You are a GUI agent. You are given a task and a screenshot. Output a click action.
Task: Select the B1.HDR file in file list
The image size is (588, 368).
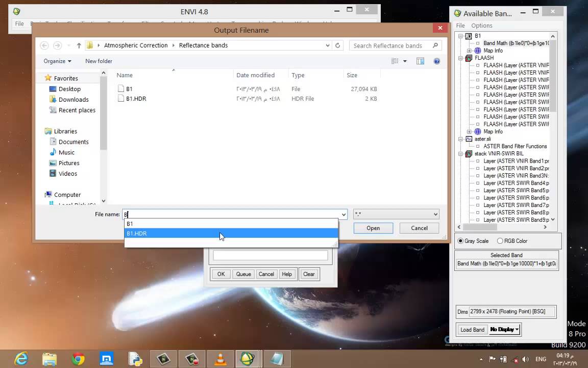click(136, 98)
